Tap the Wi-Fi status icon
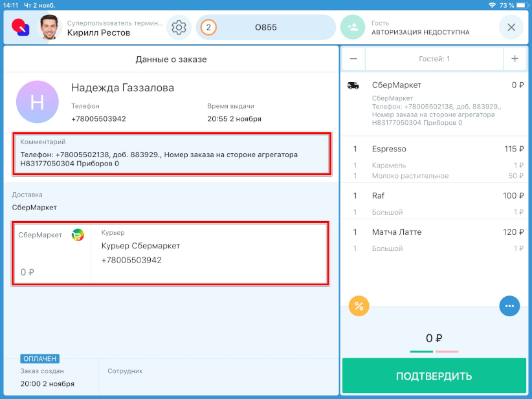The width and height of the screenshot is (532, 399). [492, 5]
